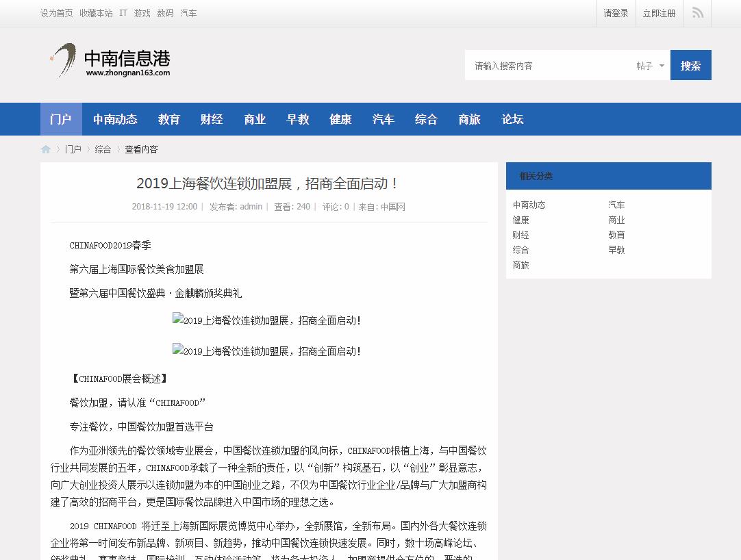The height and width of the screenshot is (560, 741).
Task: Open the 数码 link in top bar
Action: tap(166, 13)
